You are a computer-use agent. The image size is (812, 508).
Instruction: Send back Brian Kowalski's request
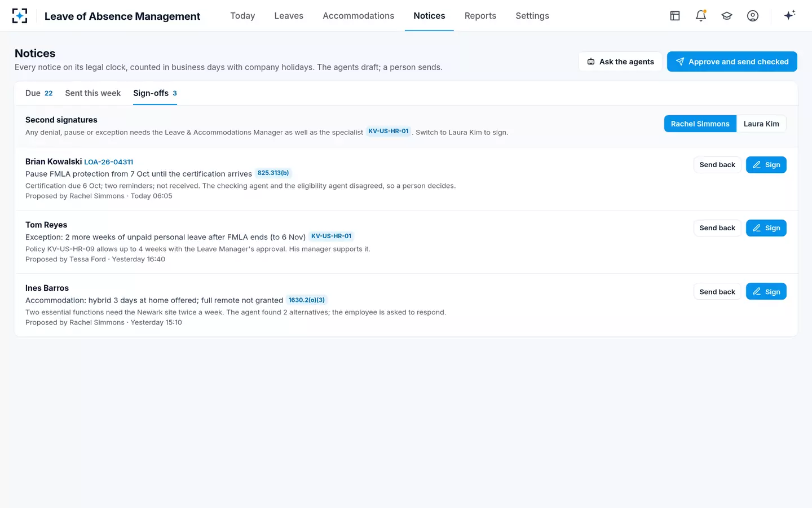(x=717, y=165)
